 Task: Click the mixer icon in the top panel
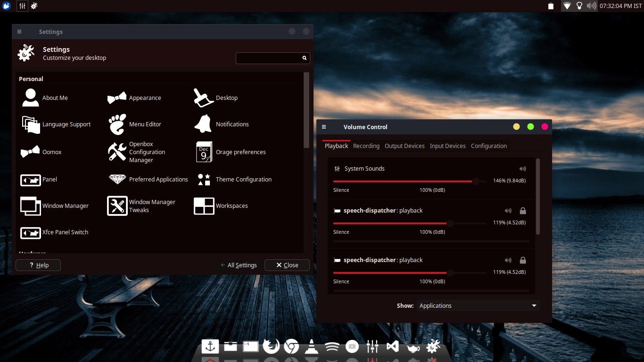point(22,6)
